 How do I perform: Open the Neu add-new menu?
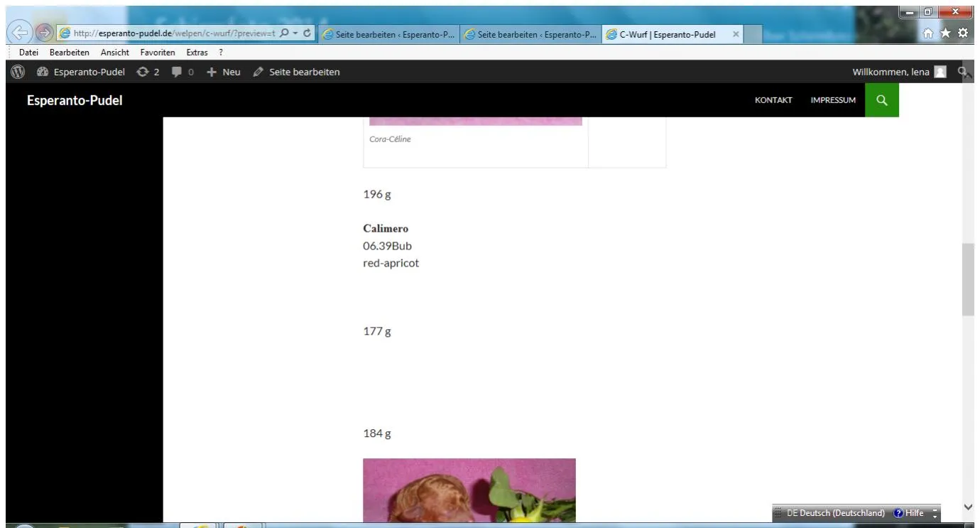pos(224,72)
